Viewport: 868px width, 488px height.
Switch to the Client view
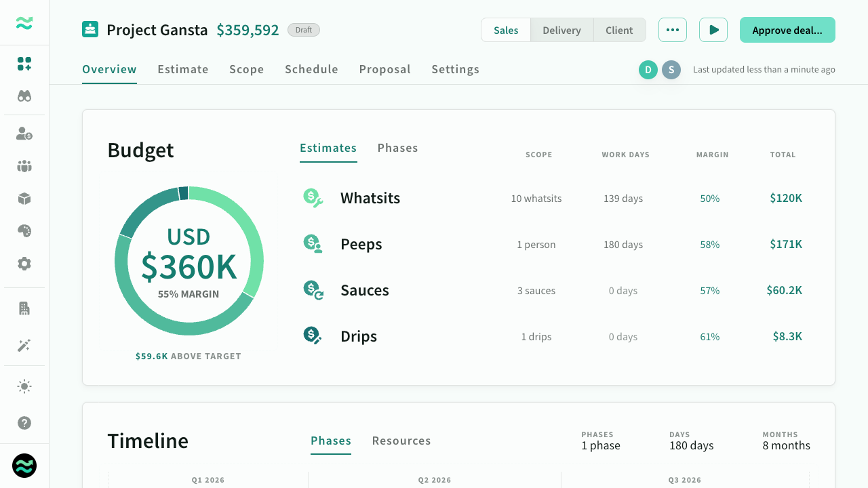tap(619, 30)
